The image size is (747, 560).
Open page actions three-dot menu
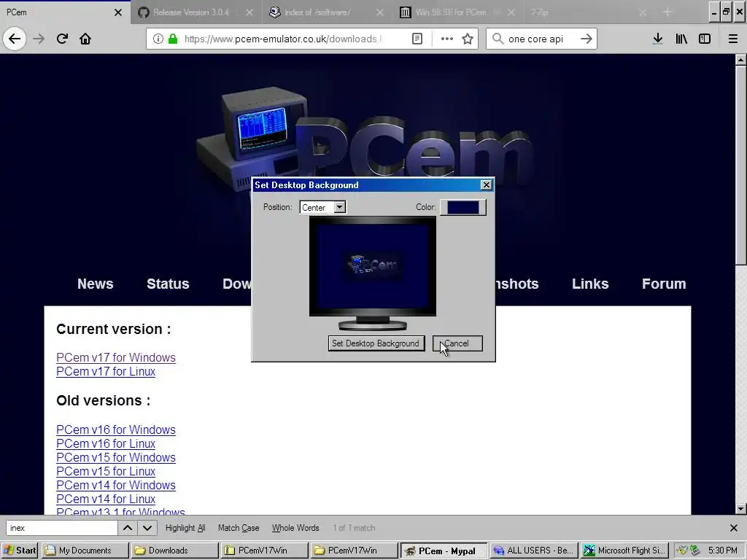[x=447, y=39]
